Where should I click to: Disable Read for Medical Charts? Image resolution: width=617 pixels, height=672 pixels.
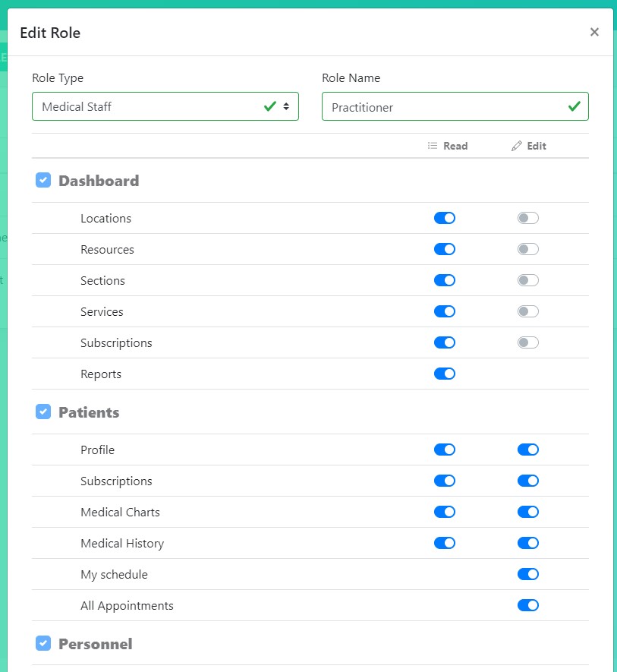(445, 513)
